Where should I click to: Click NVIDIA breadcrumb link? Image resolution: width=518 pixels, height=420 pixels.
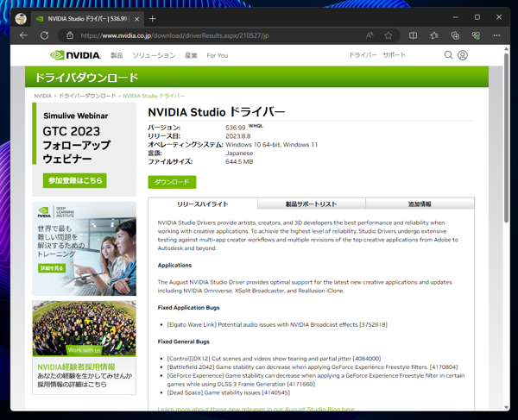click(x=43, y=96)
